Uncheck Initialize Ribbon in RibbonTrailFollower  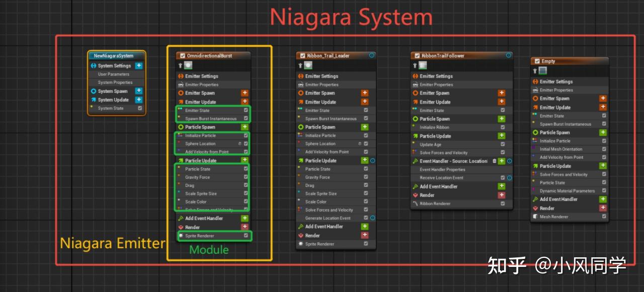click(x=503, y=128)
